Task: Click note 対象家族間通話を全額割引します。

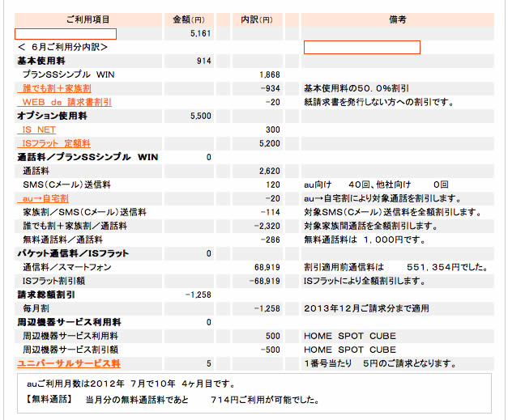Action: pos(371,226)
